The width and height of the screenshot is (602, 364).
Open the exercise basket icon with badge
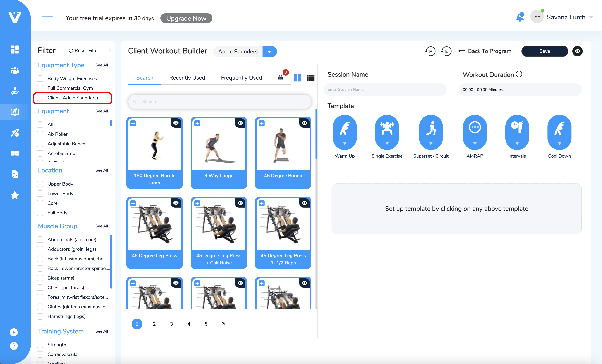(280, 77)
